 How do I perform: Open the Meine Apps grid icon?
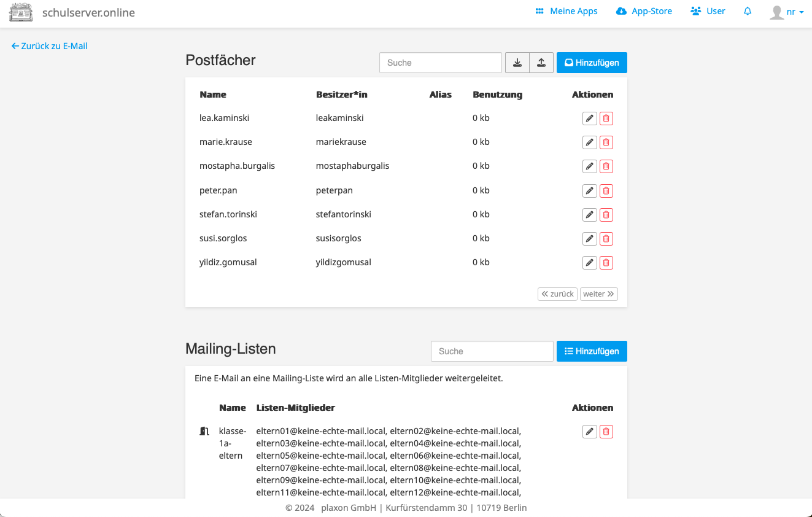coord(539,11)
